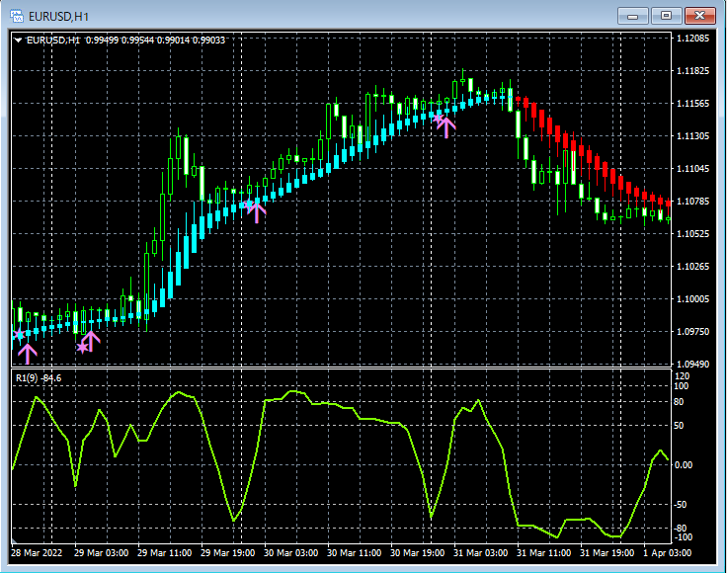The image size is (728, 573).
Task: Click the 1.10265 price level label
Action: [x=692, y=266]
